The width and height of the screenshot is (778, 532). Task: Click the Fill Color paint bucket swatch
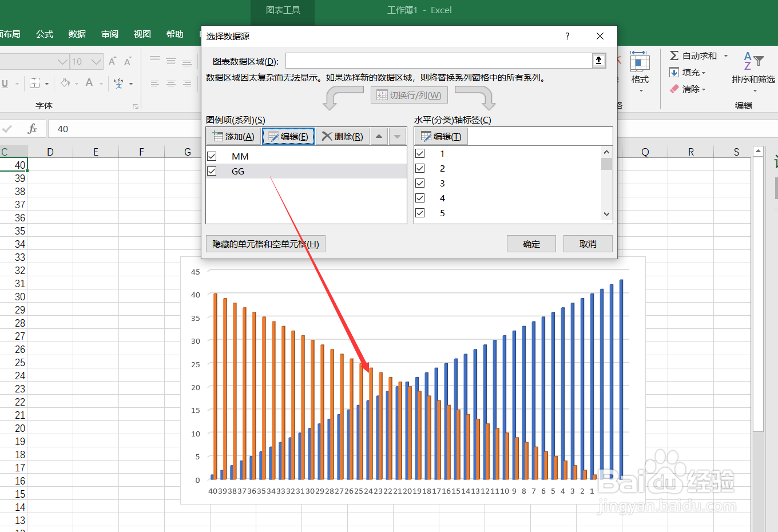[x=65, y=83]
